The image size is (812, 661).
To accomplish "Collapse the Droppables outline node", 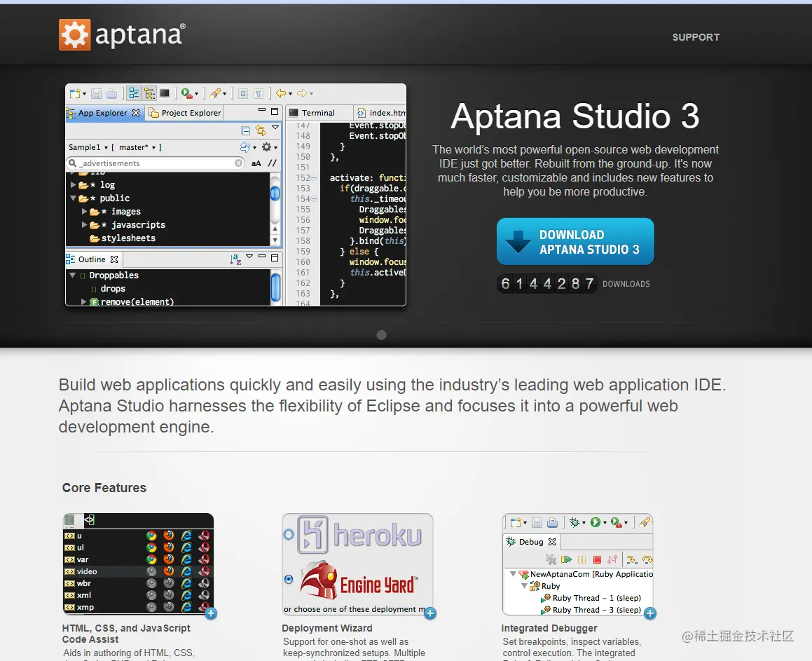I will pyautogui.click(x=72, y=275).
